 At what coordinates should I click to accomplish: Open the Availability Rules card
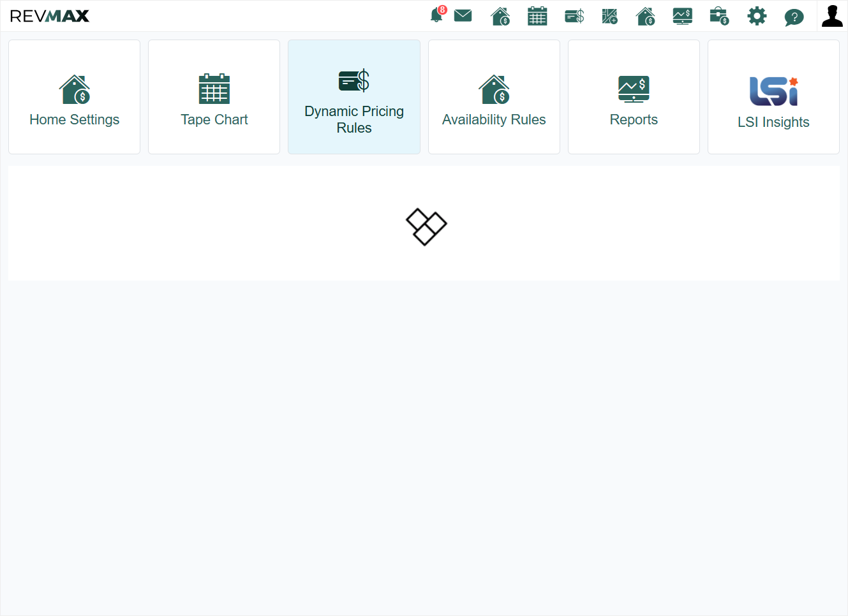click(494, 97)
